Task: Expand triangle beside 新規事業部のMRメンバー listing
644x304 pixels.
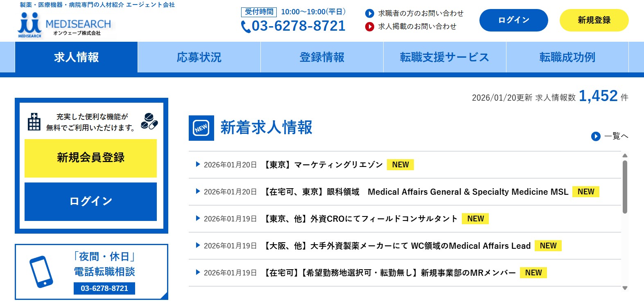Action: pos(198,272)
